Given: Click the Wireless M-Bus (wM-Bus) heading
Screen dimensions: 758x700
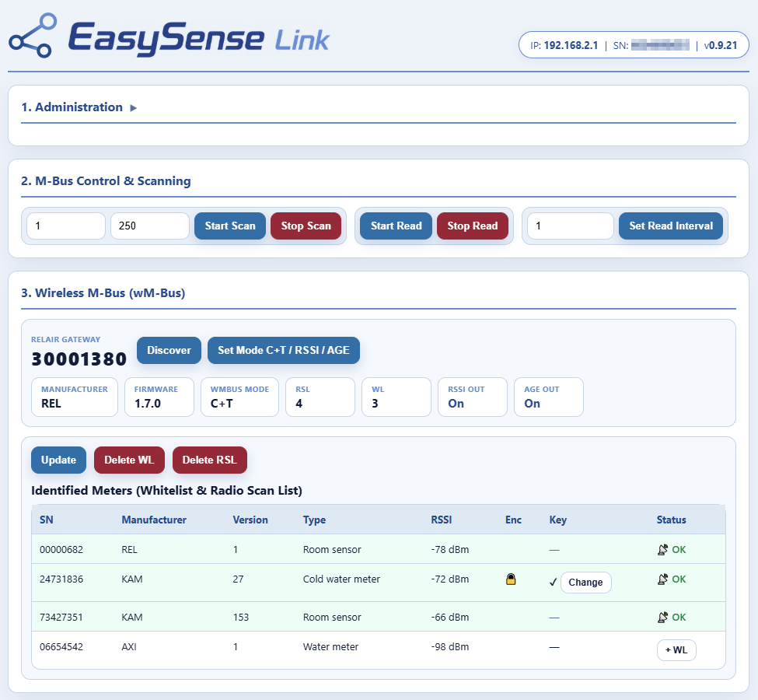Looking at the screenshot, I should coord(103,293).
